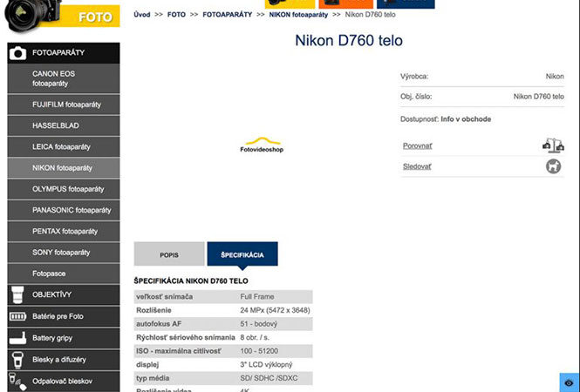The height and width of the screenshot is (392, 580).
Task: Click the ŠPECIFIKÁCIA NIKON D760 TELO heading
Action: 191,281
